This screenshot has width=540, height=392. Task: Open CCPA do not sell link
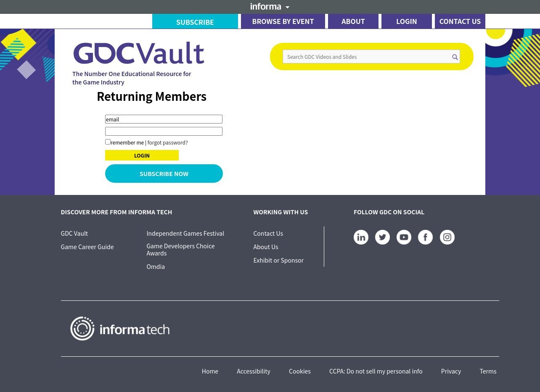376,371
